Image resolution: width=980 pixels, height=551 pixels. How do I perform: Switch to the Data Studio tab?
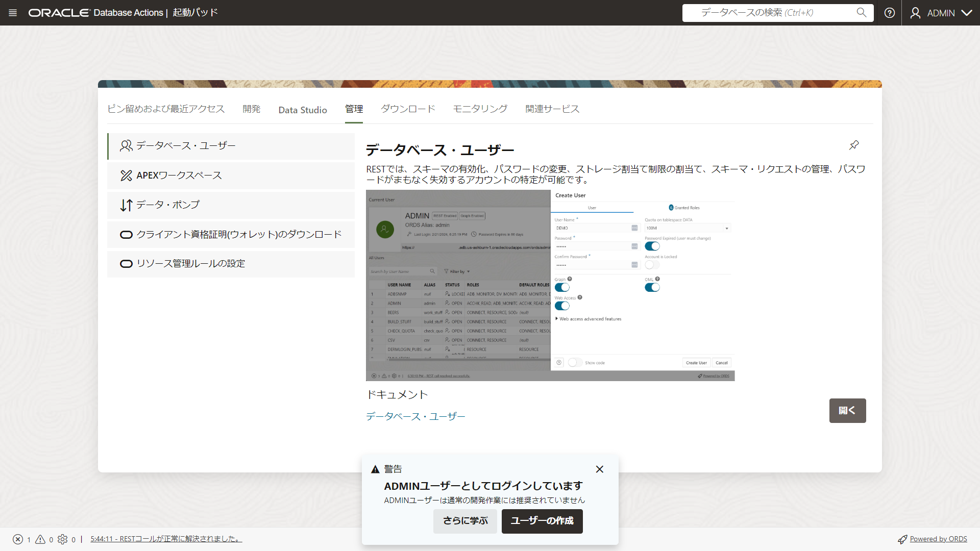pos(303,110)
